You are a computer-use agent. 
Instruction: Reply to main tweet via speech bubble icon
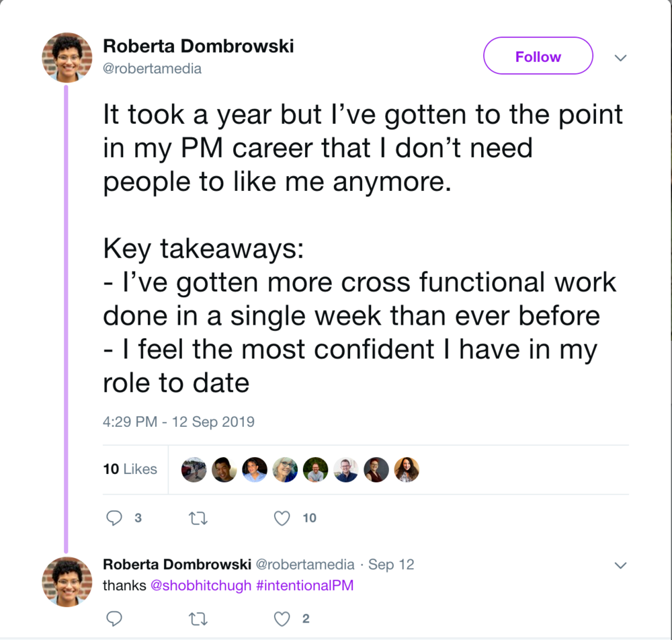pos(114,518)
